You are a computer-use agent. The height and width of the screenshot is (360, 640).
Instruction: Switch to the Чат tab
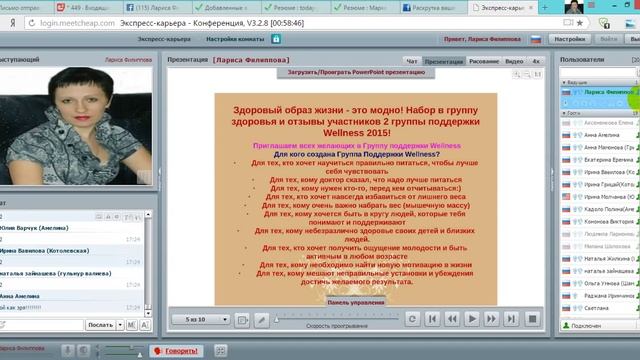point(412,61)
